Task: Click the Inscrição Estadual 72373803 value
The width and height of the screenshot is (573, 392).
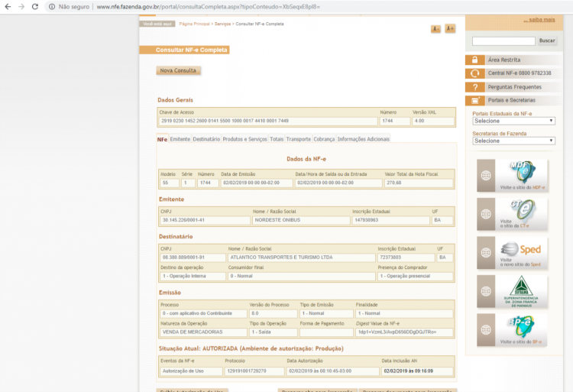Action: (390, 258)
